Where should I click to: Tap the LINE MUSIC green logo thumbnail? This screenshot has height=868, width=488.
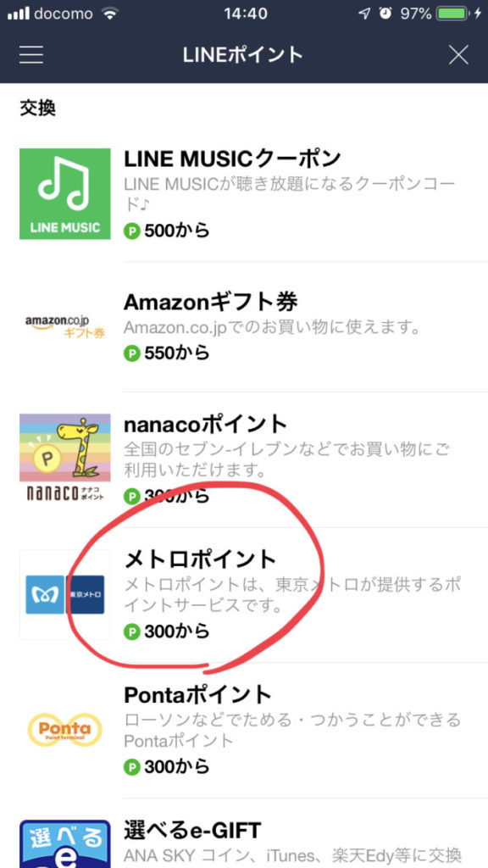click(64, 194)
